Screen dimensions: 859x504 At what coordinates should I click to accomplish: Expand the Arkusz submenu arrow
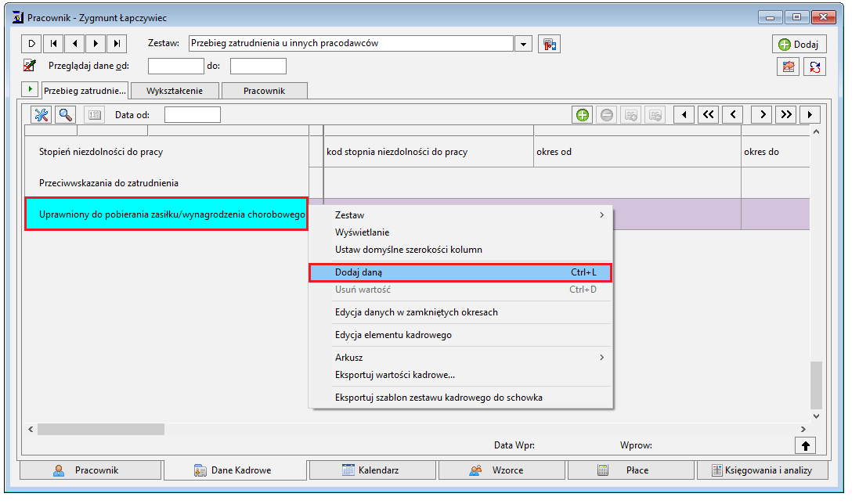pos(601,358)
